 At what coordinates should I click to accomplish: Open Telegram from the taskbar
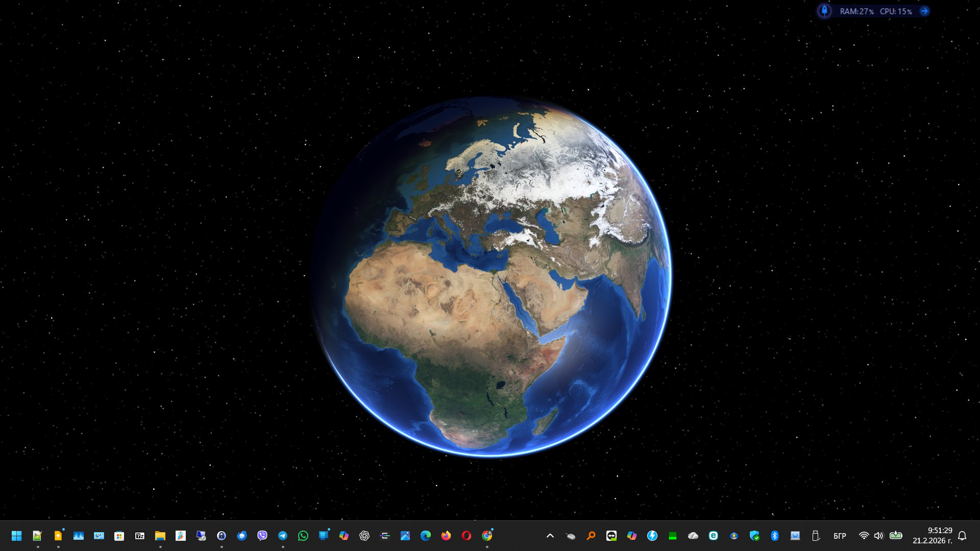tap(283, 536)
